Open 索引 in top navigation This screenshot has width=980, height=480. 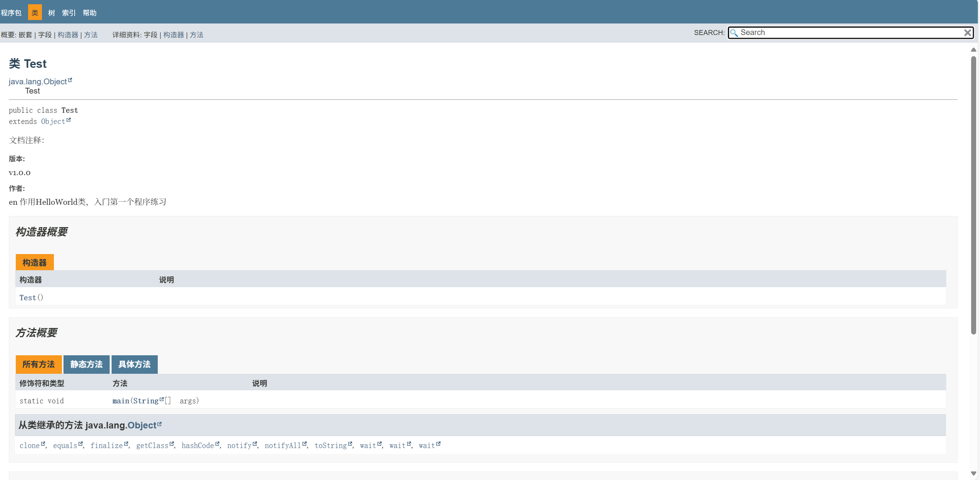68,13
